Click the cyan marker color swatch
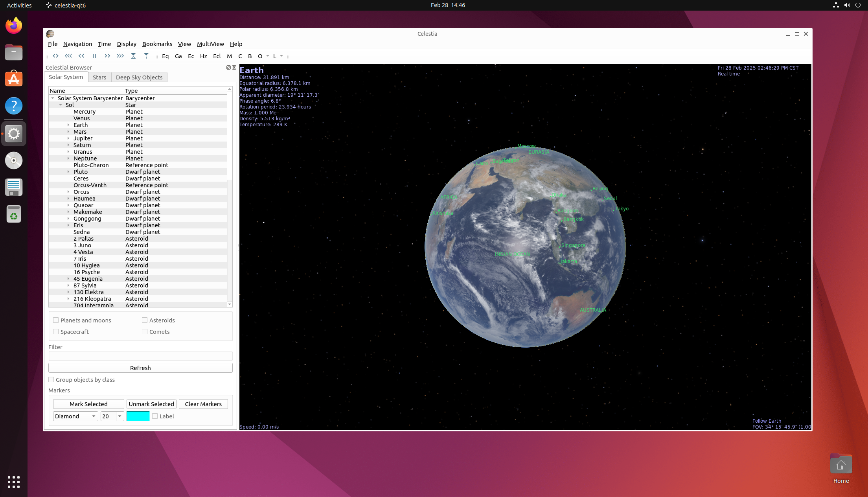Image resolution: width=868 pixels, height=497 pixels. (138, 416)
